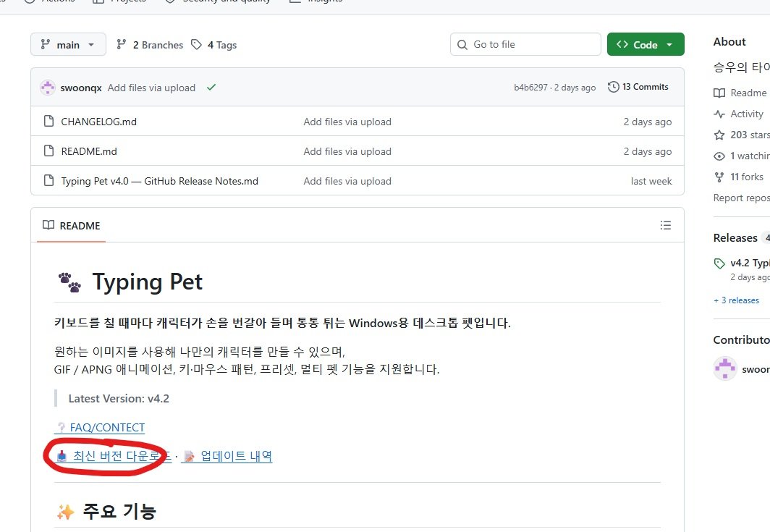Click the eye watching icon in About

pyautogui.click(x=719, y=156)
